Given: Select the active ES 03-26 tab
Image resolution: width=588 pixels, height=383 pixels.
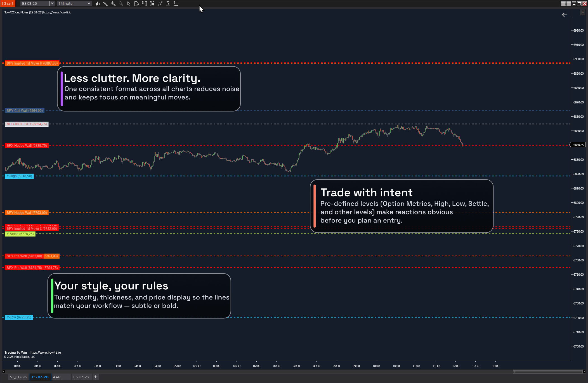Looking at the screenshot, I should (40, 377).
